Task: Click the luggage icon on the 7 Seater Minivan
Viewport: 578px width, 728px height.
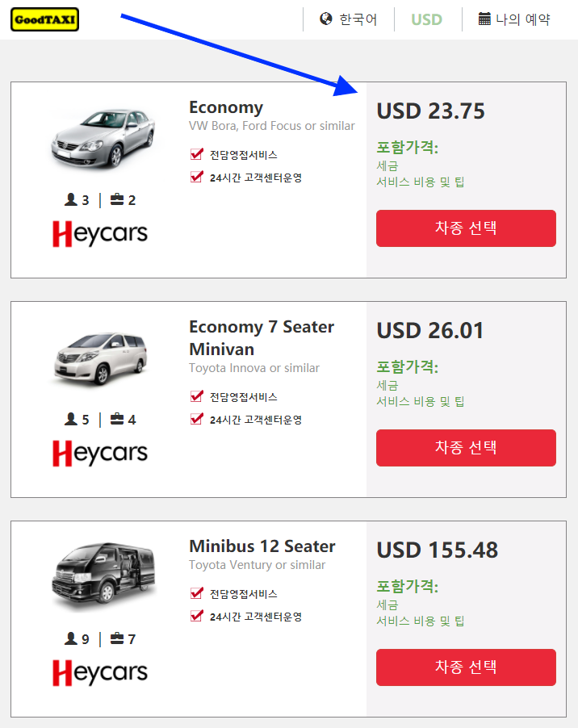Action: [x=117, y=419]
